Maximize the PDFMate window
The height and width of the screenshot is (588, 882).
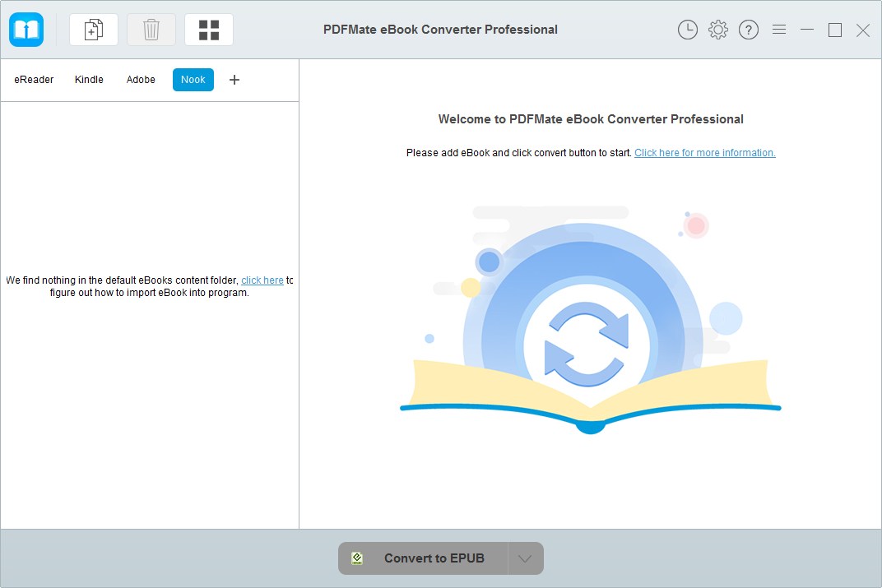[835, 30]
